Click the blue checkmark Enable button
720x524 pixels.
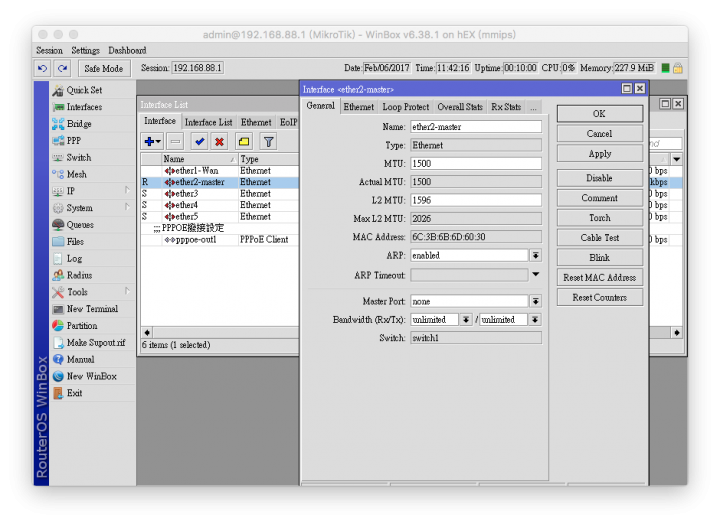coord(199,141)
